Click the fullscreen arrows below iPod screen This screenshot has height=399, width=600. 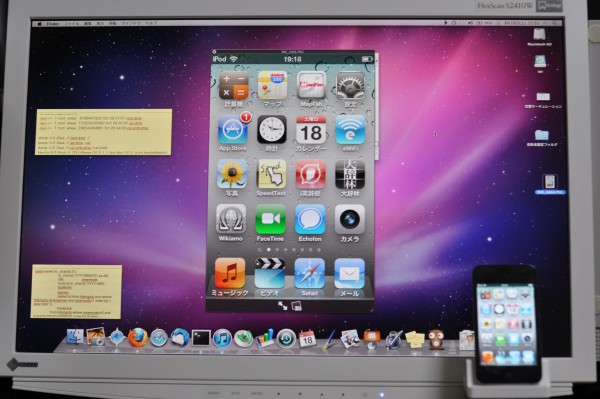point(282,306)
